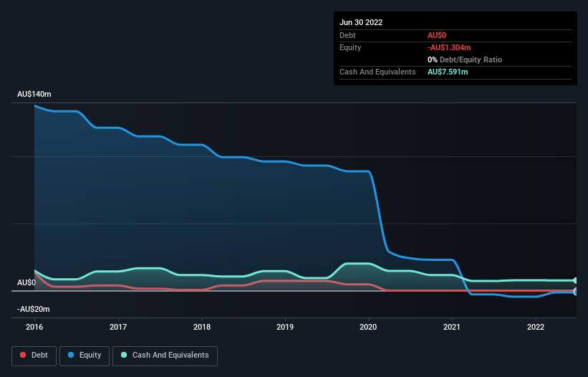588x377 pixels.
Task: Click the 2021 x-axis label
Action: pyautogui.click(x=452, y=327)
